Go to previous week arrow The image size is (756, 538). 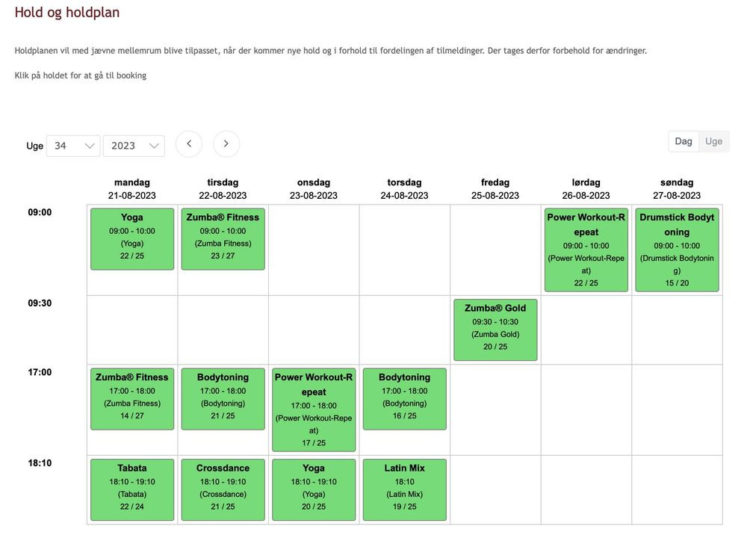(189, 144)
